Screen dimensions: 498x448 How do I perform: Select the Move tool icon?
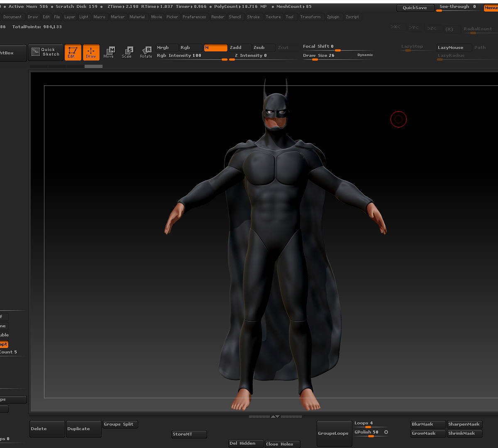pos(109,53)
